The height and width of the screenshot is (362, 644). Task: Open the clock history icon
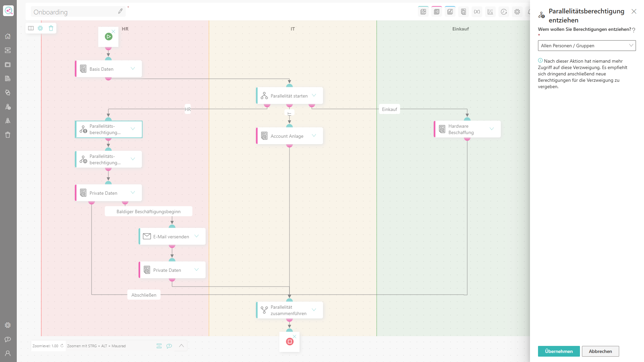coord(503,12)
